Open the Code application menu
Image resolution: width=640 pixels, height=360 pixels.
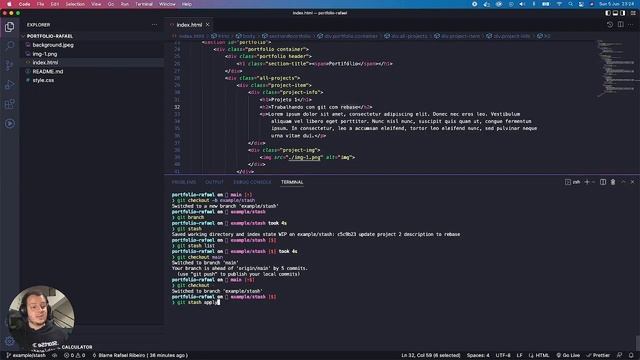(24, 4)
